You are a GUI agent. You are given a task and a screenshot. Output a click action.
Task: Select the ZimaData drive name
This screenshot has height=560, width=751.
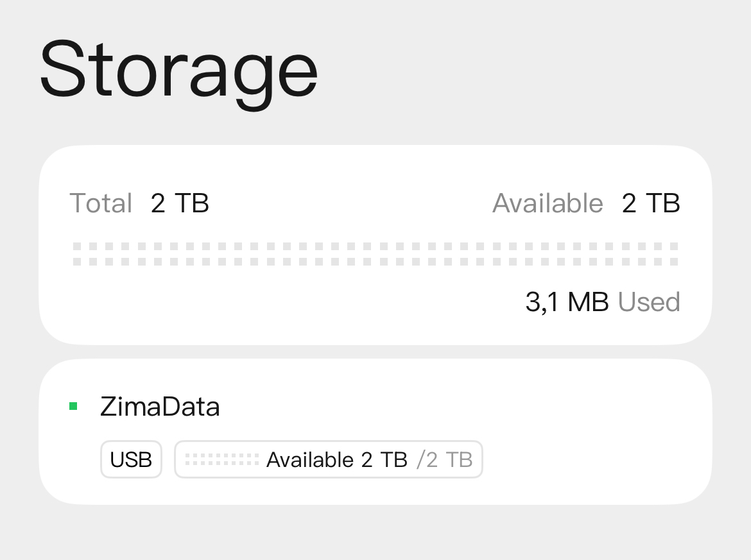(160, 407)
